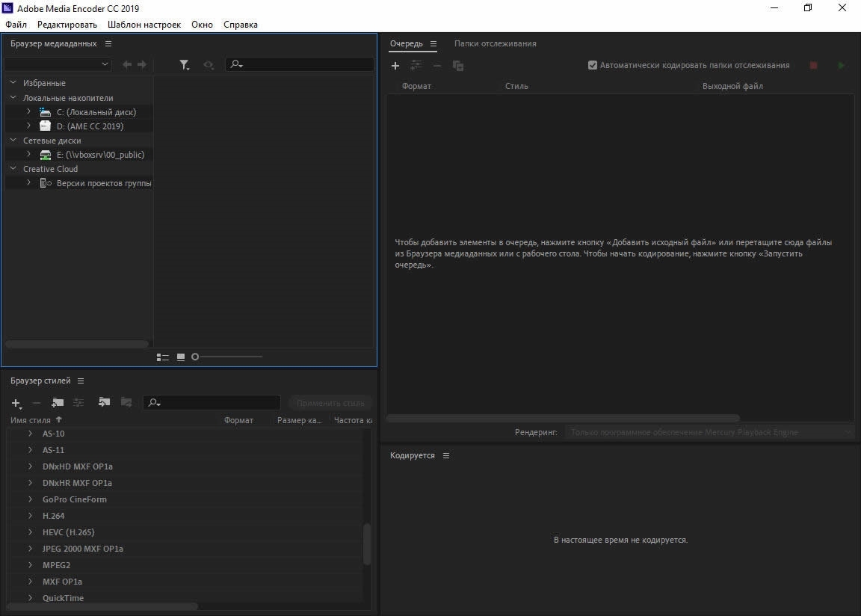This screenshot has height=616, width=861.
Task: Open the Шаблон настроек menu
Action: [144, 25]
